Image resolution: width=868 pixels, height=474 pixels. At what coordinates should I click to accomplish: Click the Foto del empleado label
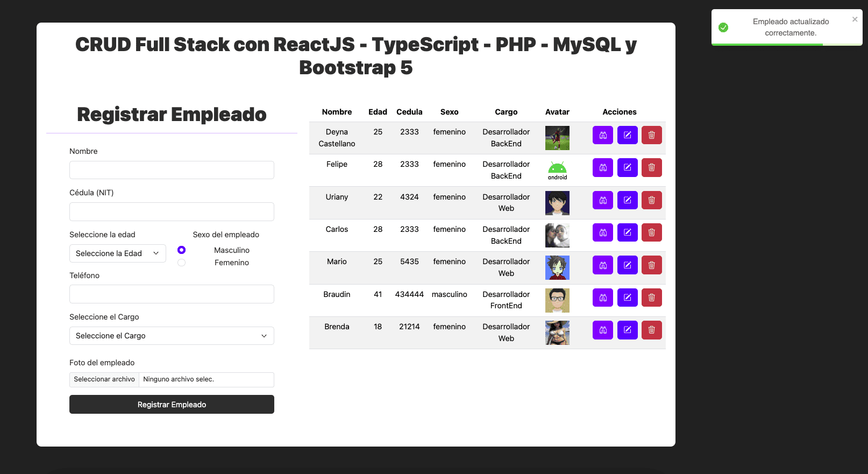[x=102, y=363]
